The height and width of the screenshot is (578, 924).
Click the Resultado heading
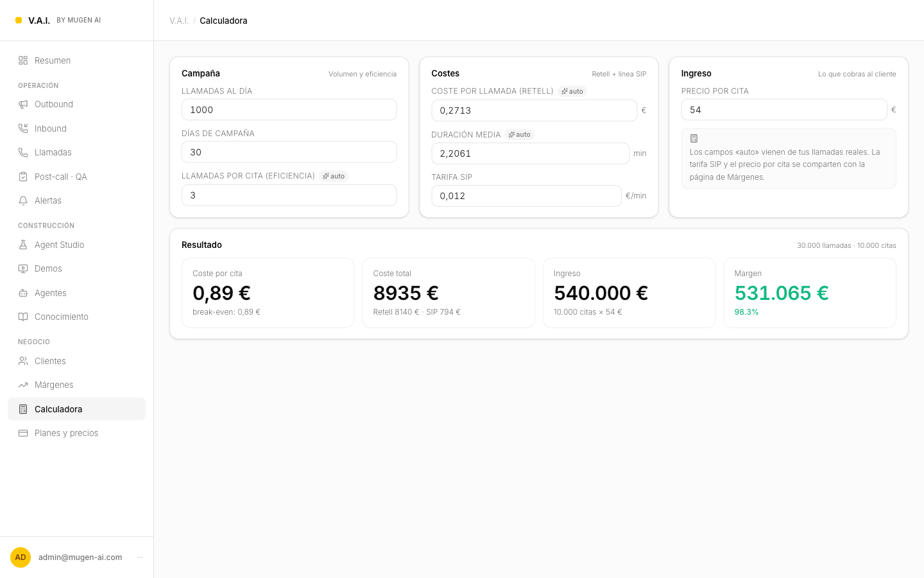point(201,245)
